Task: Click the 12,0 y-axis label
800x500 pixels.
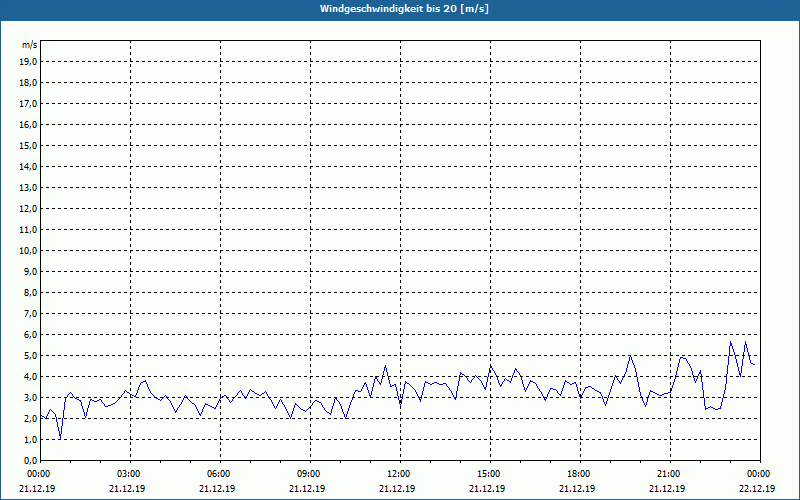Action: pyautogui.click(x=28, y=208)
